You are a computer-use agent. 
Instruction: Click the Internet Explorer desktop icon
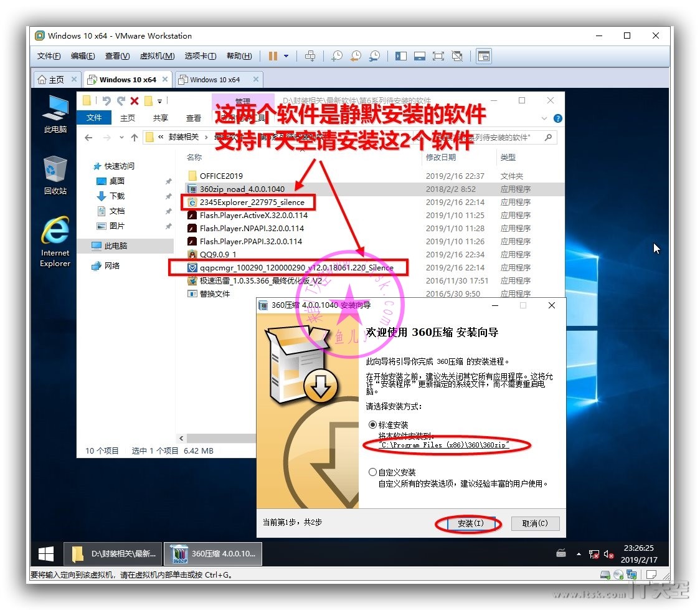pyautogui.click(x=55, y=242)
